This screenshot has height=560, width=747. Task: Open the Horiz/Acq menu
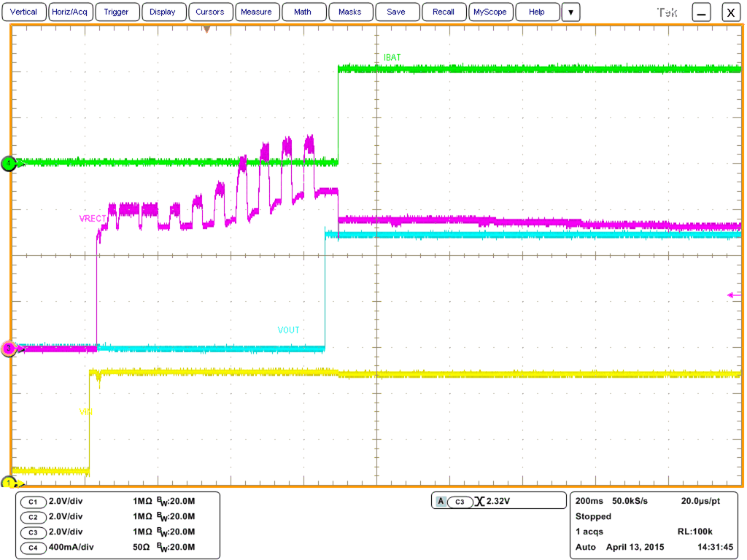[70, 12]
